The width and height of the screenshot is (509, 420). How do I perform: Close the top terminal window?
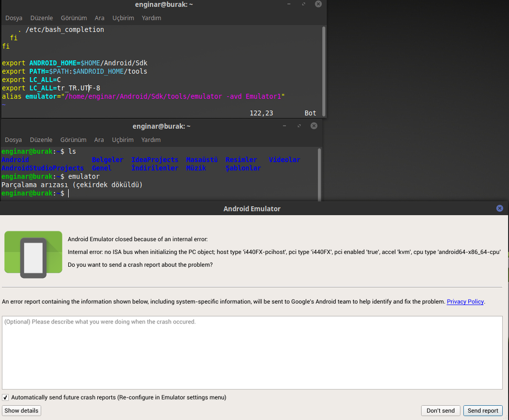point(318,4)
